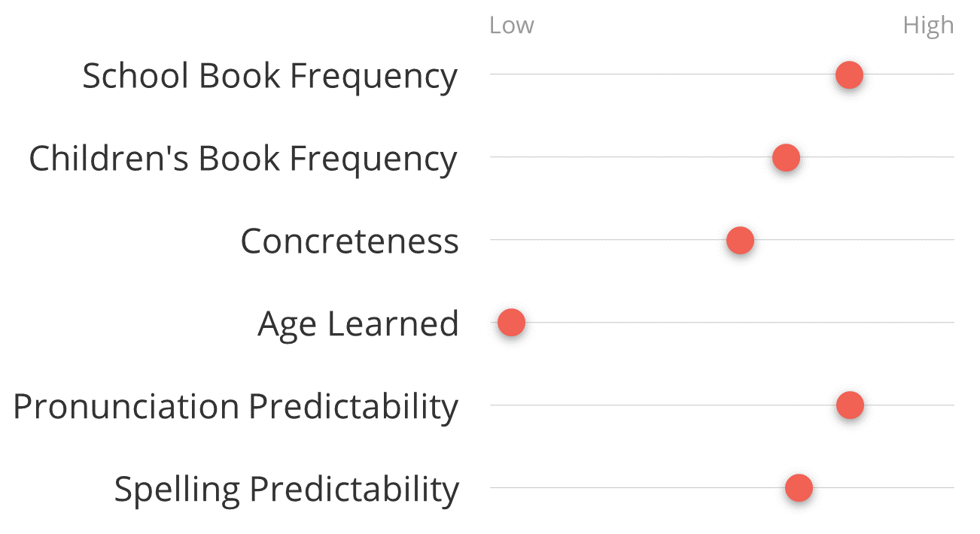This screenshot has width=980, height=534.
Task: Click the High scale heading
Action: point(928,26)
